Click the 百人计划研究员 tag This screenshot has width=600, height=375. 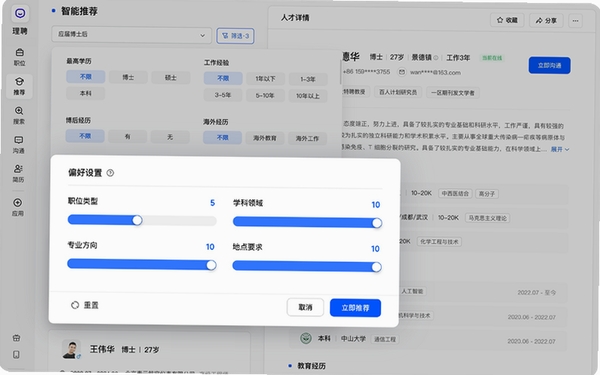coord(398,92)
